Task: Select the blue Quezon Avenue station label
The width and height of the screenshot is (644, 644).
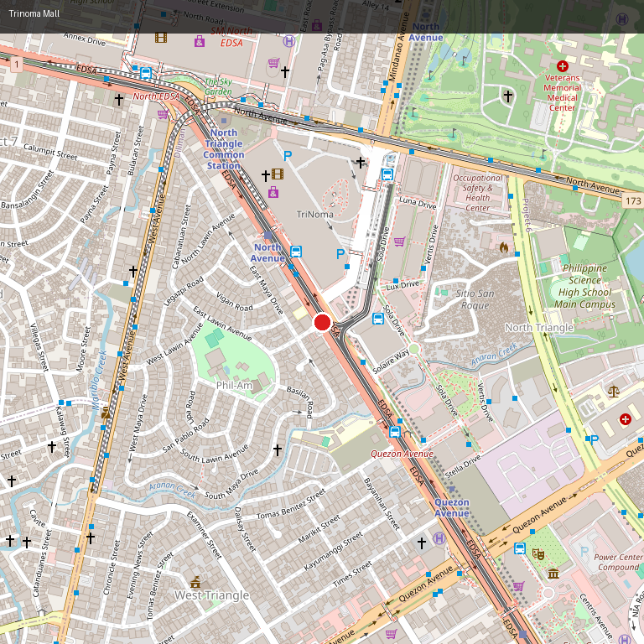Action: [452, 507]
